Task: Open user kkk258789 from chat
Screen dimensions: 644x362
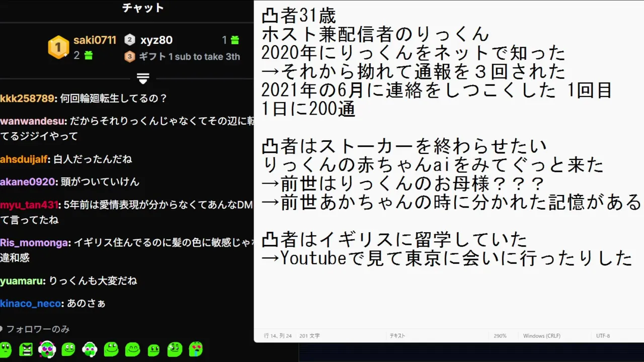Action: pyautogui.click(x=27, y=99)
